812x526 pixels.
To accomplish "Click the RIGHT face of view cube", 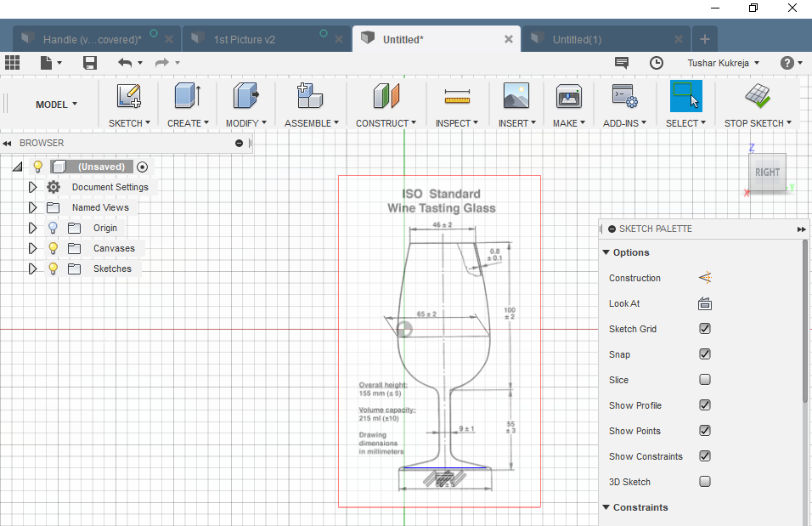I will pos(767,173).
